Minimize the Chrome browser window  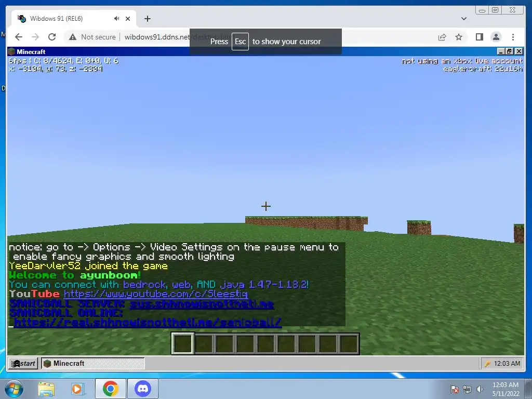(482, 10)
